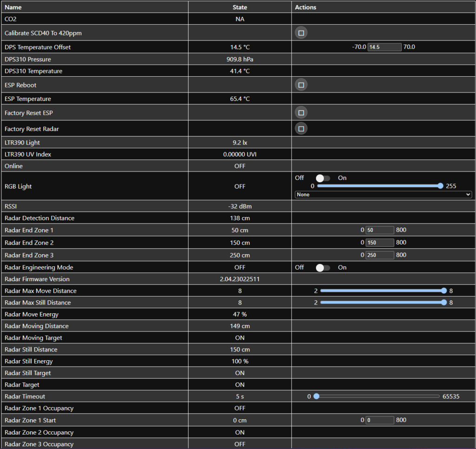Viewport: 476px width, 449px height.
Task: Click the RGB Light brightness slider
Action: pos(378,186)
